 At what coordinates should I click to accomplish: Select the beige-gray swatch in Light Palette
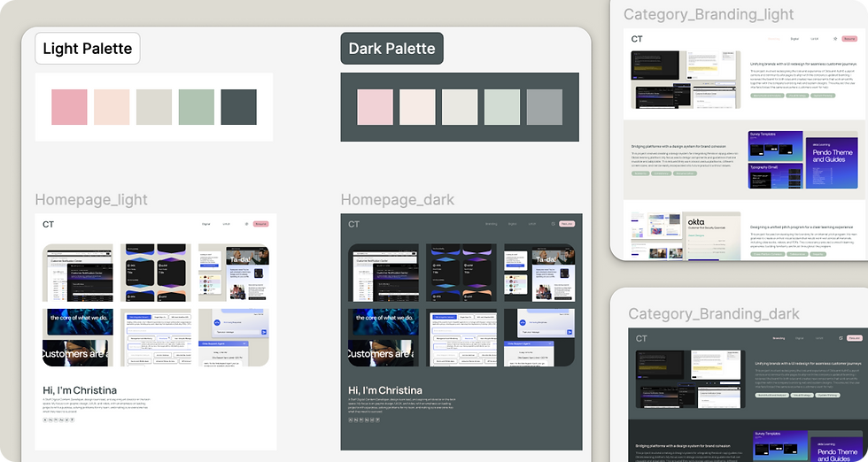pos(154,107)
